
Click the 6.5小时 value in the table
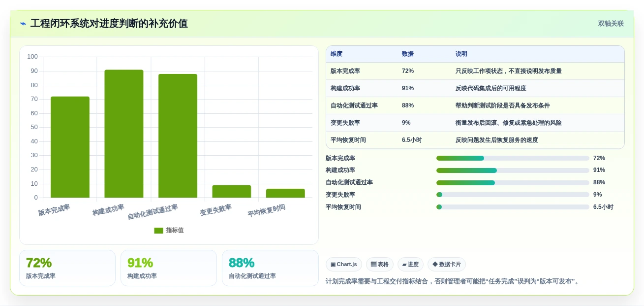412,140
